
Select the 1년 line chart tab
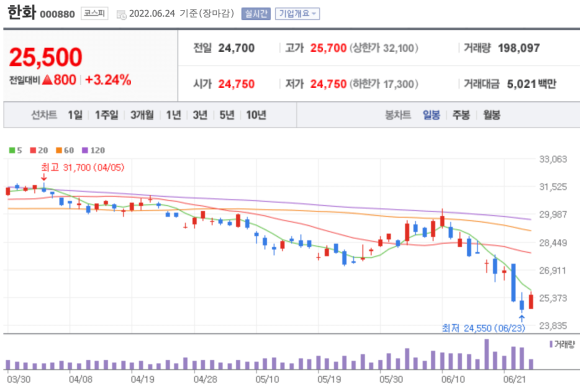173,115
